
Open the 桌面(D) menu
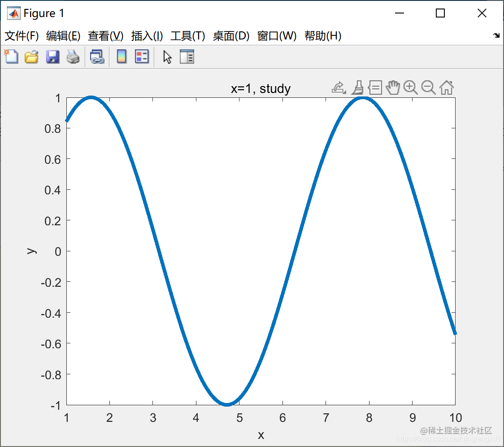pyautogui.click(x=231, y=36)
